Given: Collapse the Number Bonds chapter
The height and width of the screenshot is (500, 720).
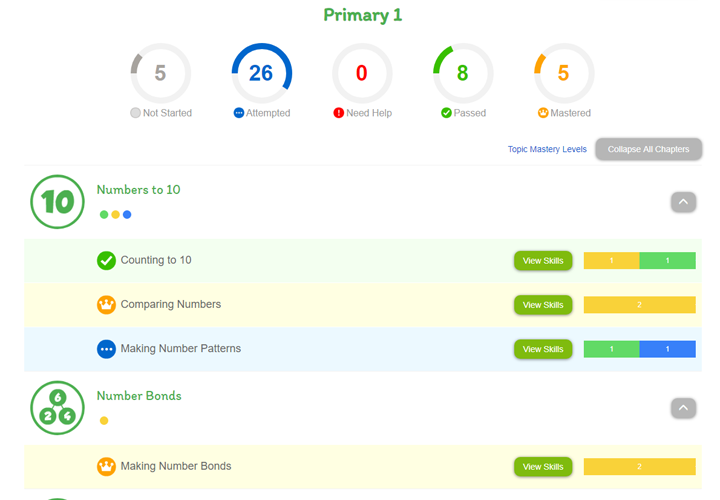Looking at the screenshot, I should [x=683, y=408].
